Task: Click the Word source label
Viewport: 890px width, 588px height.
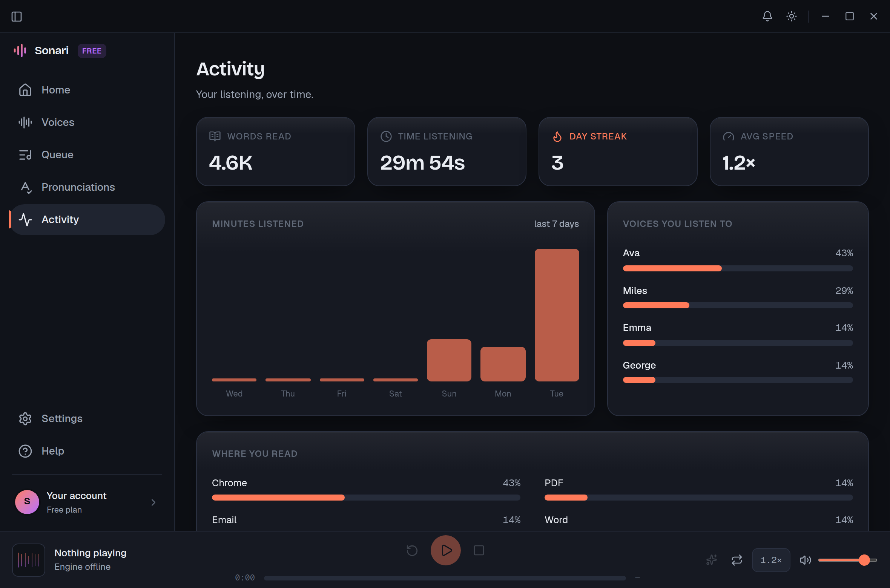Action: point(556,520)
